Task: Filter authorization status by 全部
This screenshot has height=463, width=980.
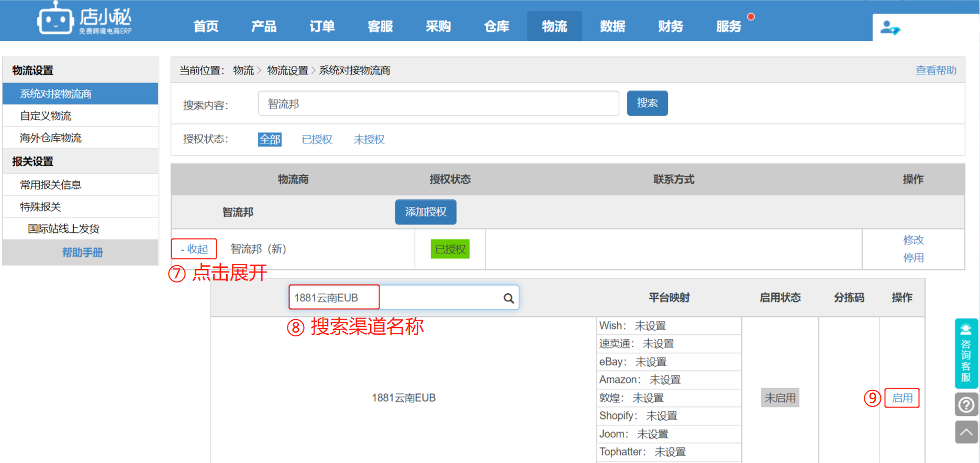Action: pos(270,140)
